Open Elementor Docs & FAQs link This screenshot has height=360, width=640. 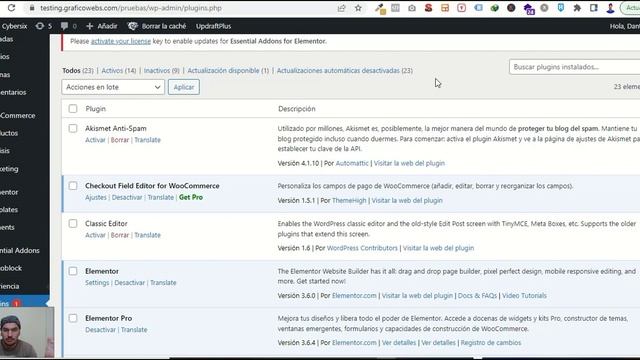click(477, 296)
